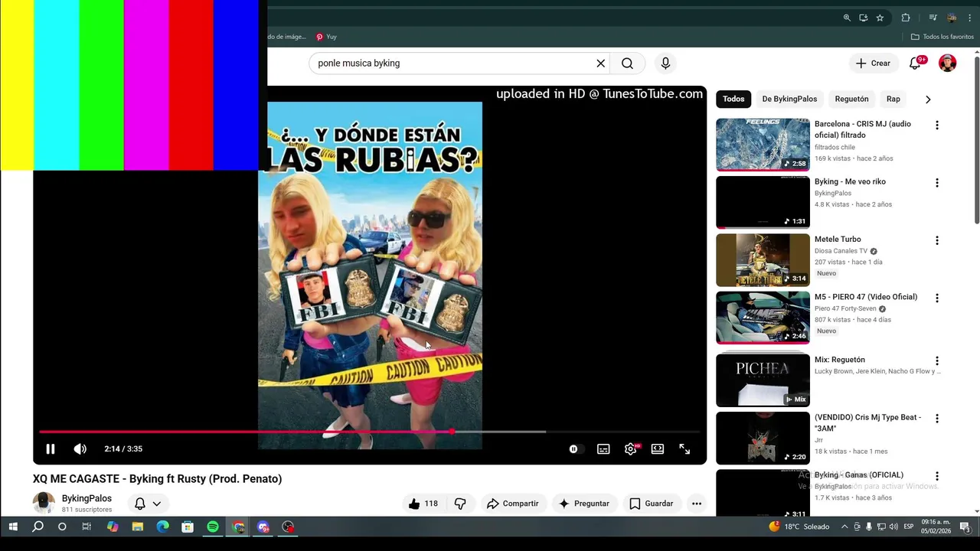Open options for Barcelona - CRIS MJ video
This screenshot has width=980, height=551.
coord(936,126)
